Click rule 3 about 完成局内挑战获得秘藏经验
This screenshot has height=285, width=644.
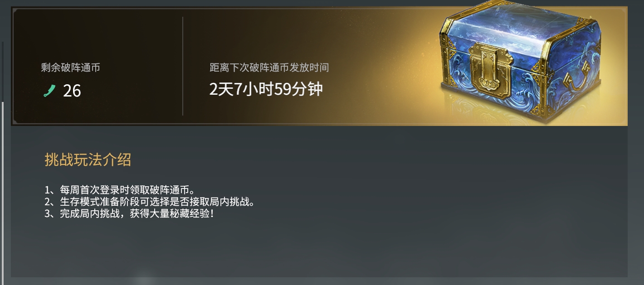[129, 213]
